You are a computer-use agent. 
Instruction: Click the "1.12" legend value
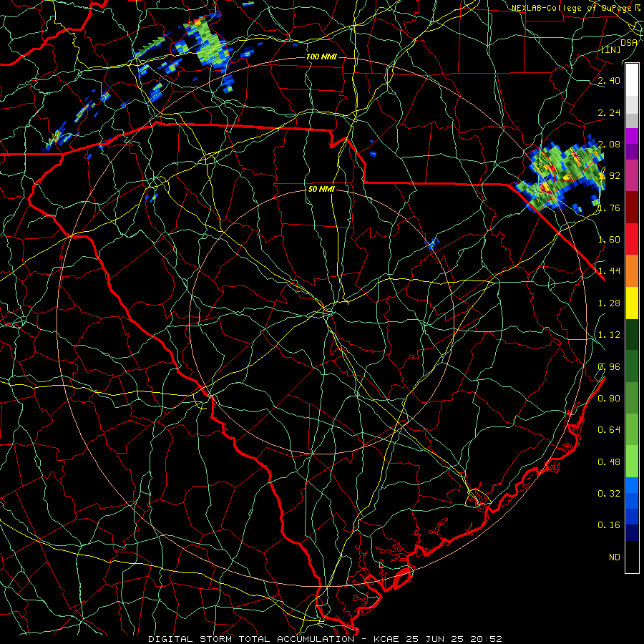[609, 335]
